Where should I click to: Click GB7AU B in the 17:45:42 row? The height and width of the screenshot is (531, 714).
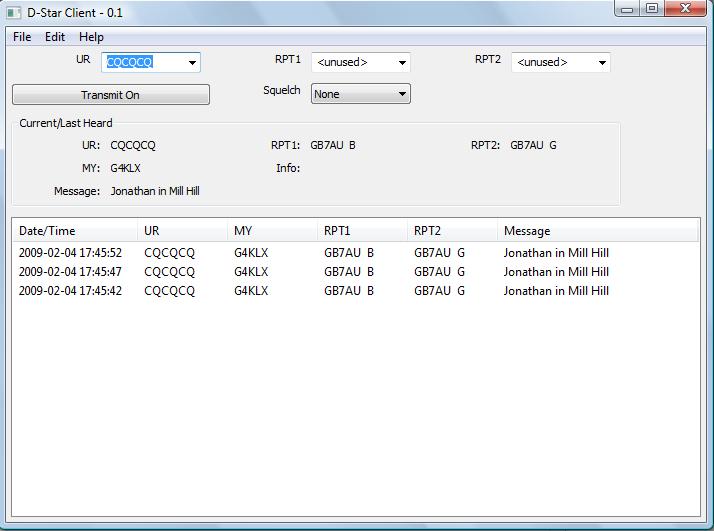click(x=349, y=291)
